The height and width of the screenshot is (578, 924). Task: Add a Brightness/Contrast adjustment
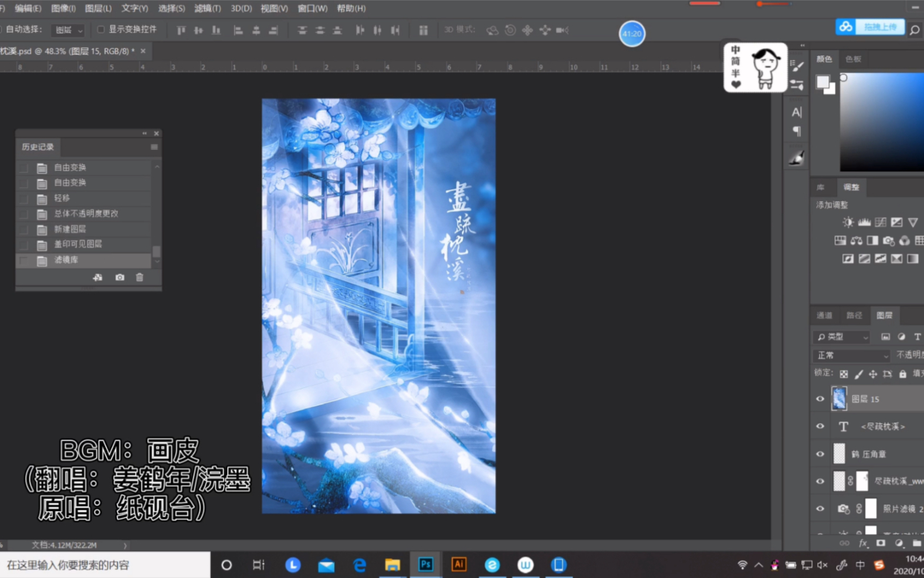click(x=848, y=222)
